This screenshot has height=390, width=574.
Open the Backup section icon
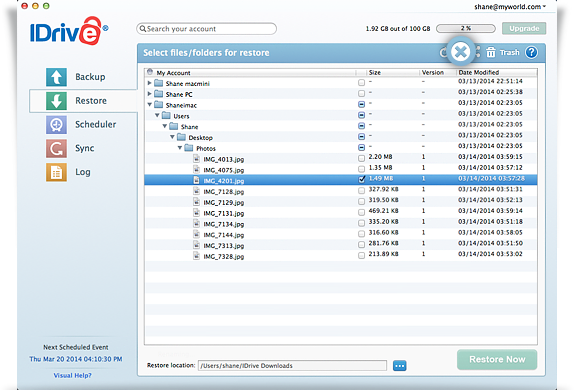pos(56,77)
